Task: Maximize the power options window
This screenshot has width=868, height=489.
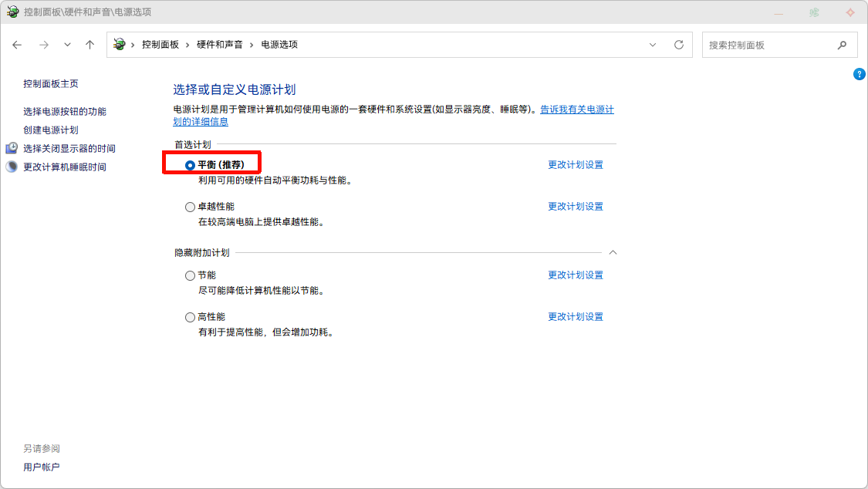Action: [814, 12]
